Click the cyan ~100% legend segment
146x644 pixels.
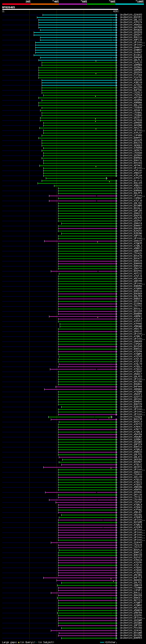pyautogui.click(x=130, y=4)
